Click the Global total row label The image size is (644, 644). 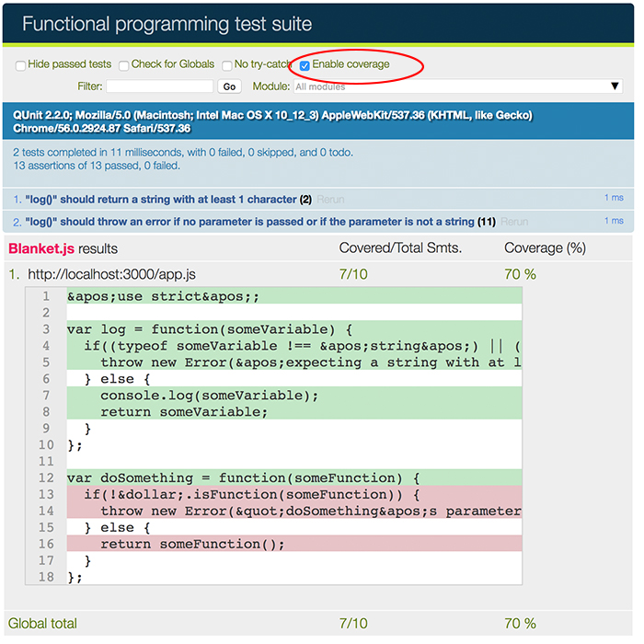42,624
